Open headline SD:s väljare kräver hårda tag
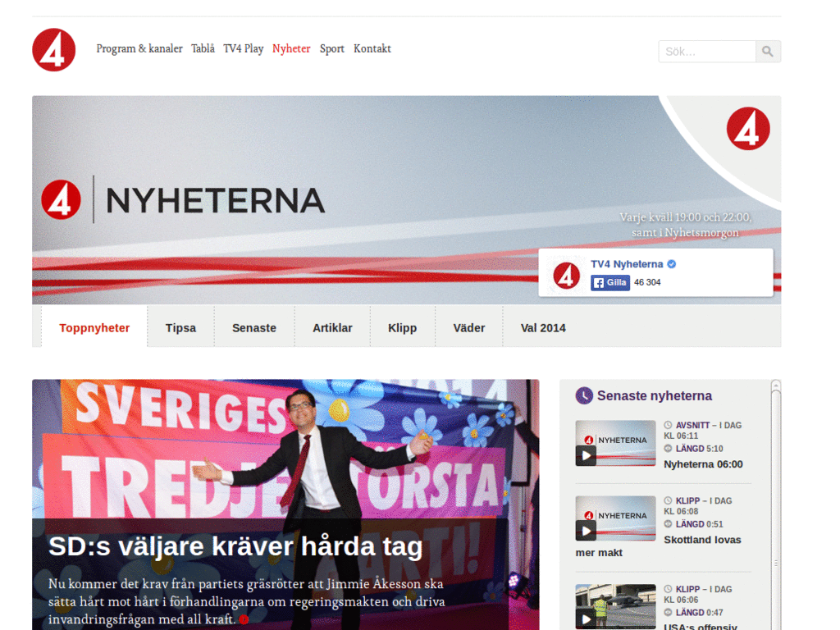 pos(235,547)
